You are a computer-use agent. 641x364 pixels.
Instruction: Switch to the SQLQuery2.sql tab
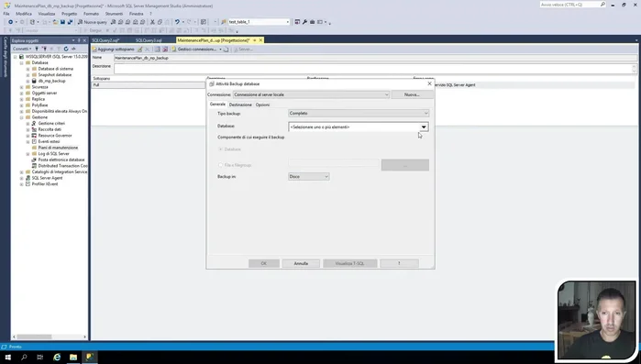[x=105, y=40]
